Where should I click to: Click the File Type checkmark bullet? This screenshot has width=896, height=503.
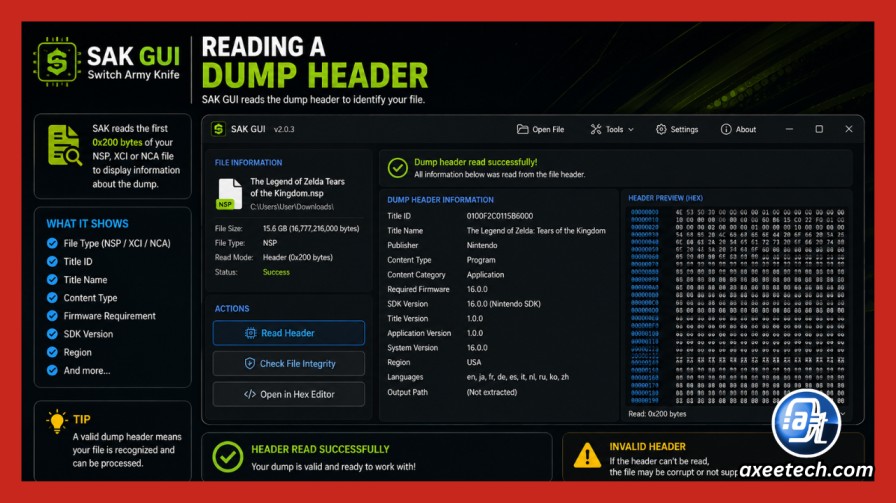pos(52,243)
